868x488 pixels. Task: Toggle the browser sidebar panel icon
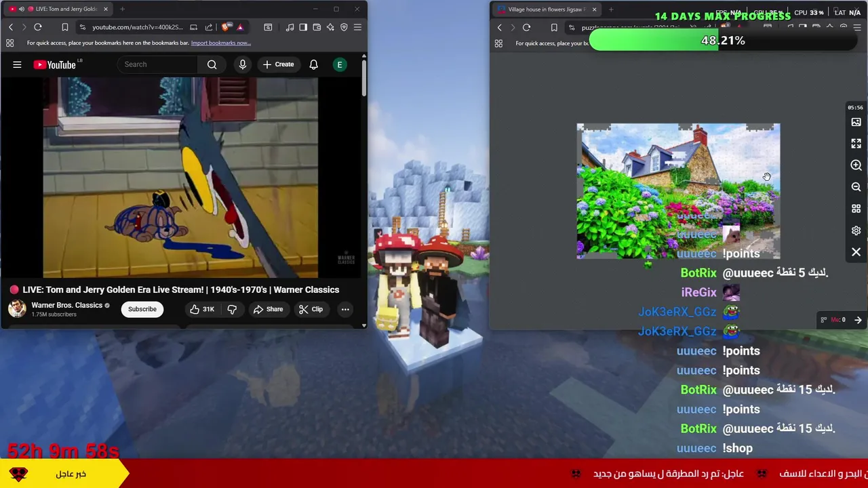[303, 27]
